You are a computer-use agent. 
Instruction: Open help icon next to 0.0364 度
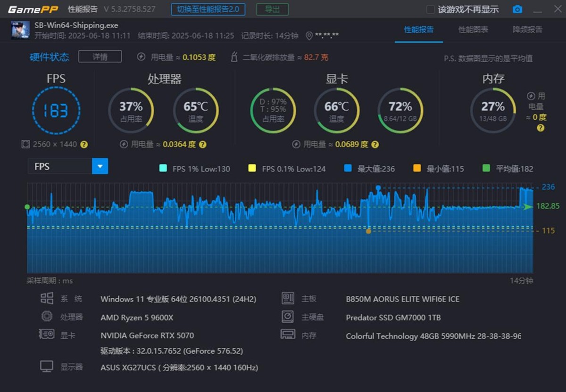[202, 145]
